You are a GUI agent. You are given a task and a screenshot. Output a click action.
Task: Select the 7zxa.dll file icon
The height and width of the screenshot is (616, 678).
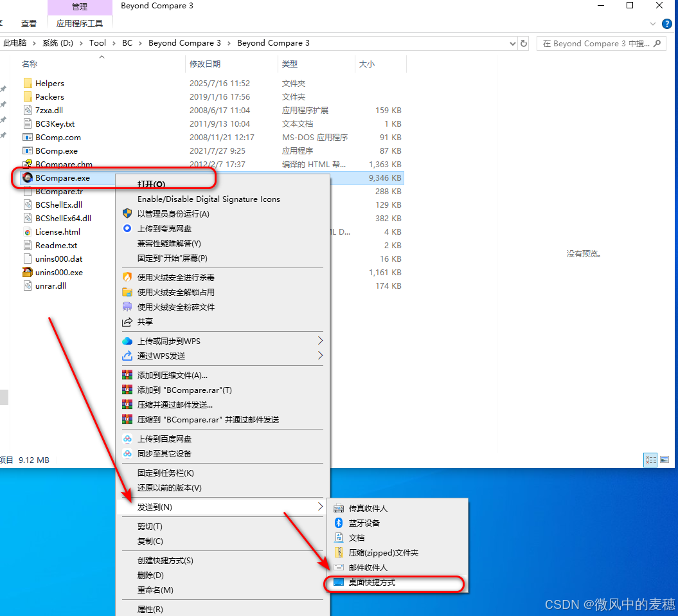28,110
